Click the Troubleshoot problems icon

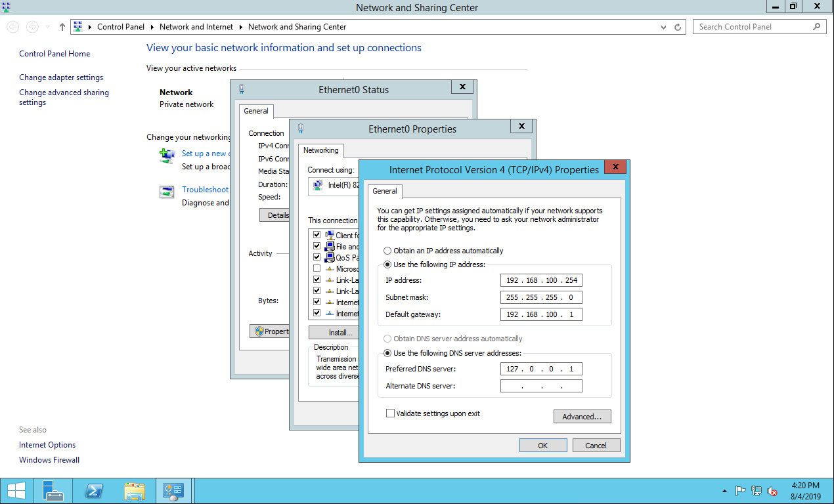tap(167, 192)
